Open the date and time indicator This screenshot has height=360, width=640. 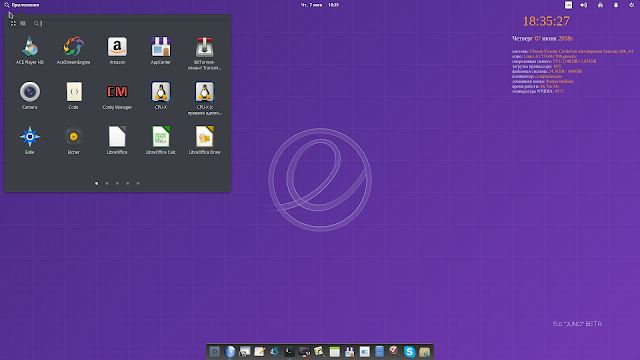point(320,5)
